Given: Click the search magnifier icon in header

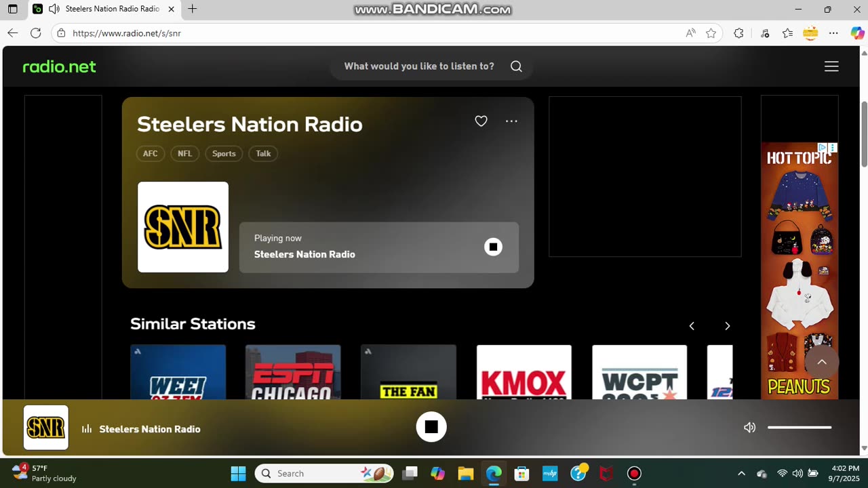Looking at the screenshot, I should pos(516,66).
